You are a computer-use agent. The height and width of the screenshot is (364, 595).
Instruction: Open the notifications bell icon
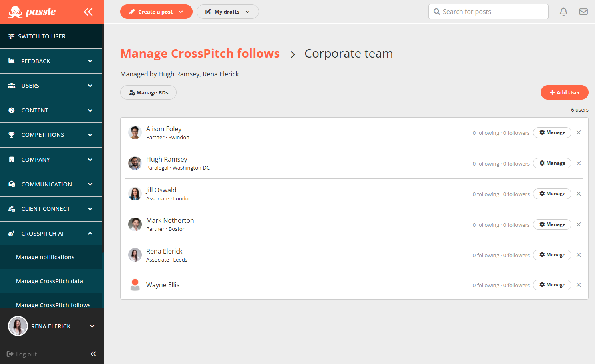[563, 12]
